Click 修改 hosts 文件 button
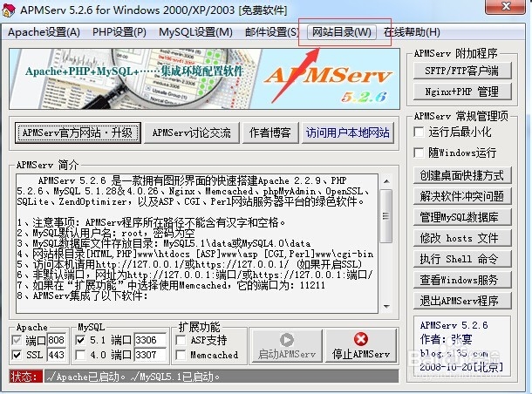 coord(462,238)
